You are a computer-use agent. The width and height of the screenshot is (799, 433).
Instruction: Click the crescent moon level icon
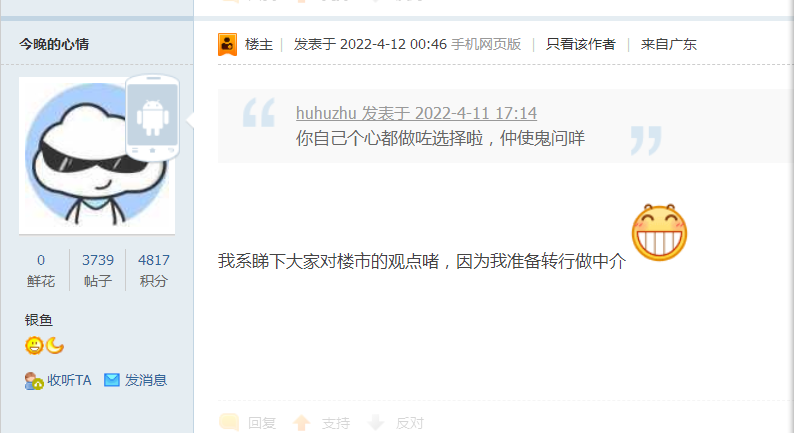(55, 346)
